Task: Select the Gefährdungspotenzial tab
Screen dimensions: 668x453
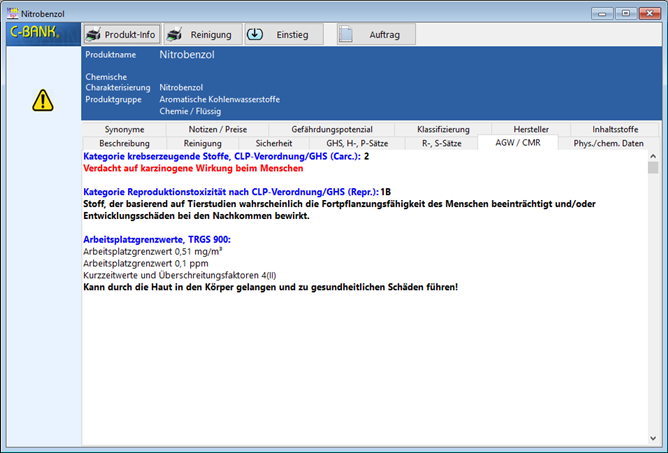Action: pyautogui.click(x=332, y=129)
